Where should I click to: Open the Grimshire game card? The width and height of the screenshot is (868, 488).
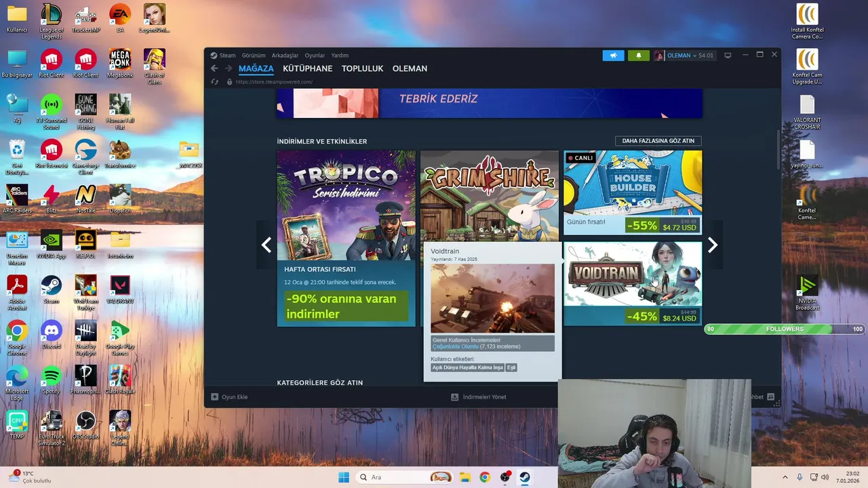point(490,196)
